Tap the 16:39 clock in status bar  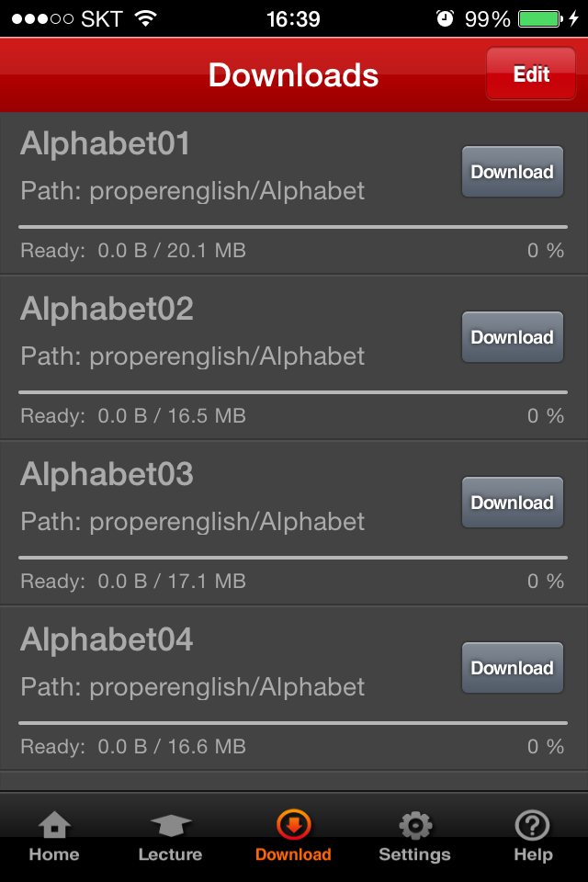point(293,19)
